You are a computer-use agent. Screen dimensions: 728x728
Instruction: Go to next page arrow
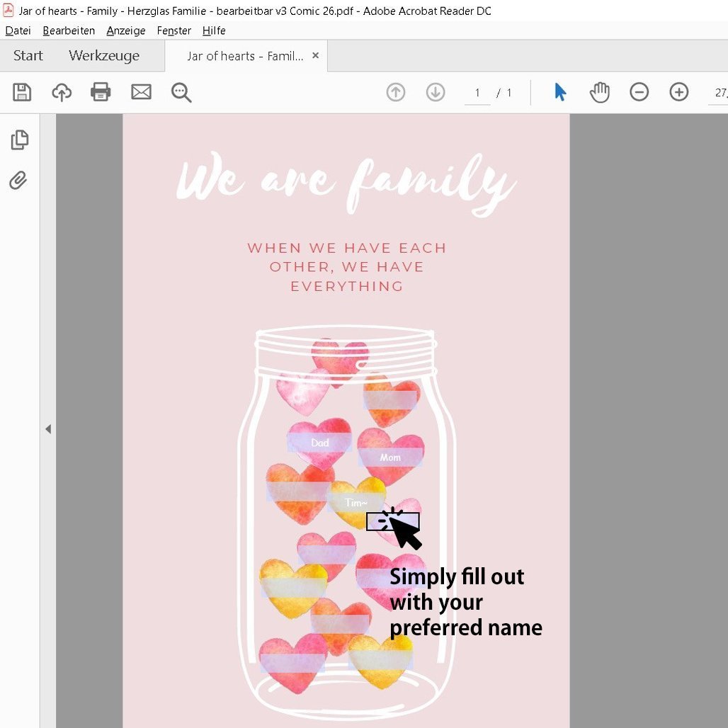(x=435, y=92)
